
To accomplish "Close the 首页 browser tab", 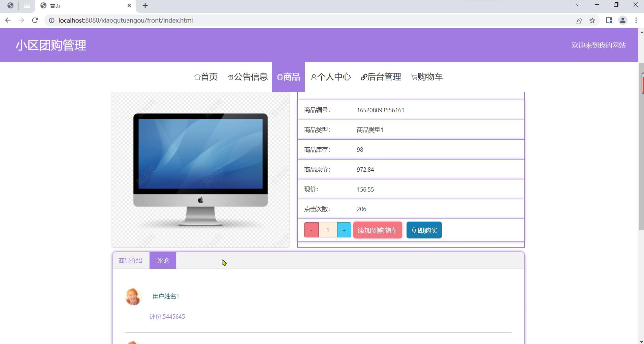I will pyautogui.click(x=129, y=6).
